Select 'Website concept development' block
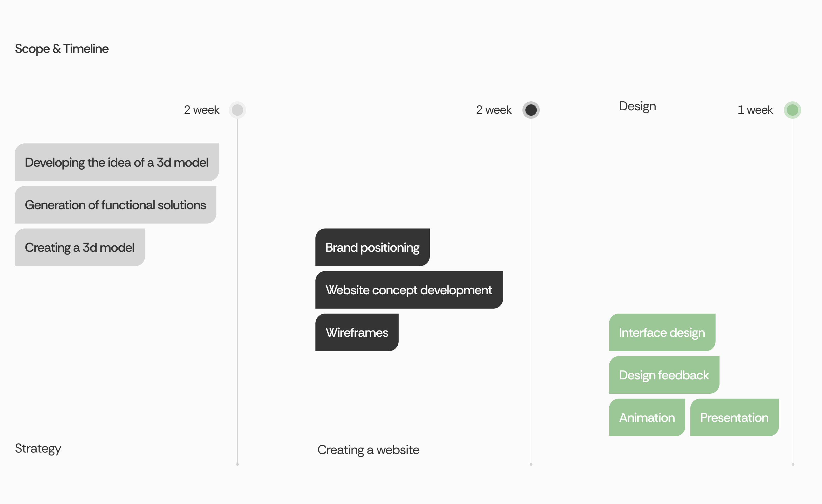Viewport: 822px width, 504px height. [409, 290]
